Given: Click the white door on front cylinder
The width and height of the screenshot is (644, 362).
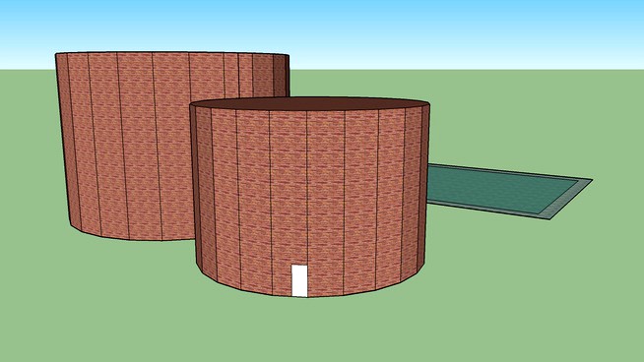Looking at the screenshot, I should 299,280.
